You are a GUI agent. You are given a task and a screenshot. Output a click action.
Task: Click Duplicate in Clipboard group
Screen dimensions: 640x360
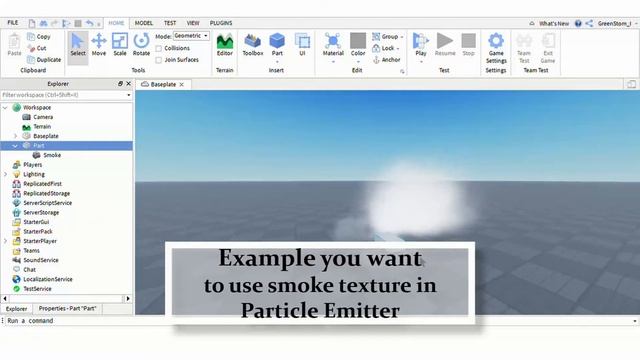(x=44, y=60)
